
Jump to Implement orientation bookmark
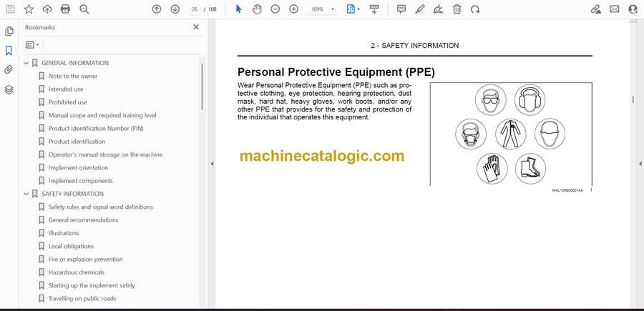(x=78, y=168)
